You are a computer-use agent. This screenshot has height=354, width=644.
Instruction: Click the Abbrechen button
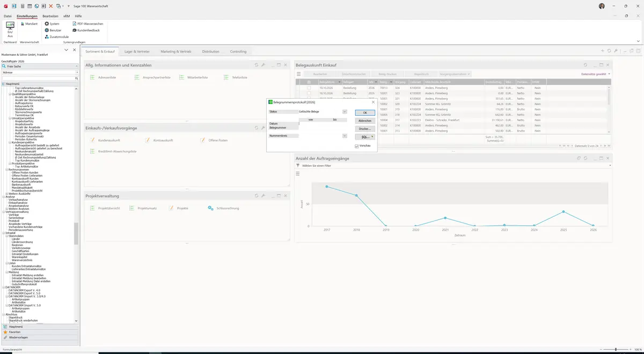point(365,121)
